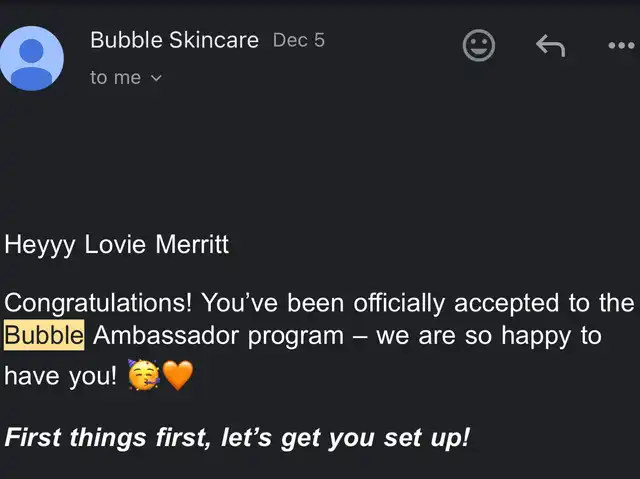Open the Bubble Skincare sender name
Screen dimensions: 640x479
coord(174,40)
